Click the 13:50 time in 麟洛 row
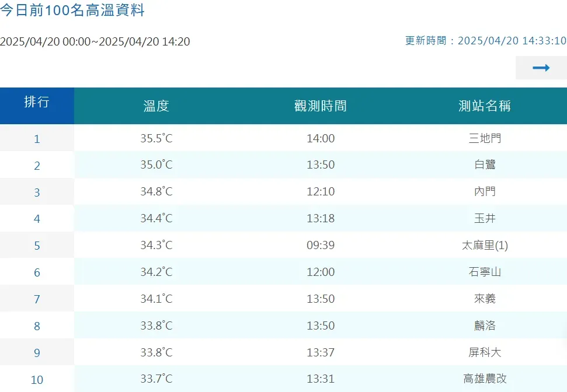567x392 pixels. (321, 325)
